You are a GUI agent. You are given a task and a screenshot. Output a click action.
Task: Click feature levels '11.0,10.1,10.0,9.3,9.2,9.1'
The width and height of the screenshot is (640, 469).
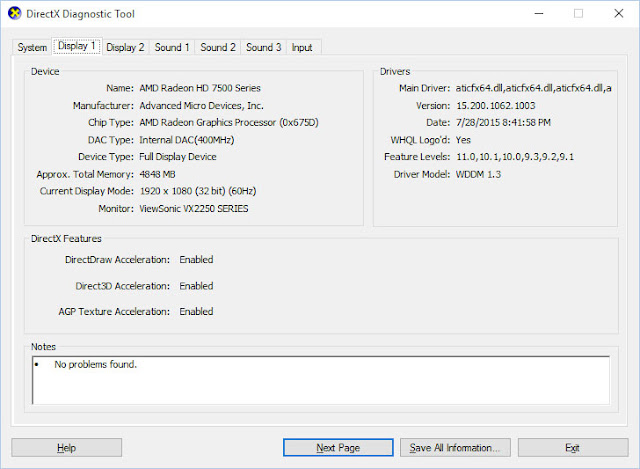(515, 157)
